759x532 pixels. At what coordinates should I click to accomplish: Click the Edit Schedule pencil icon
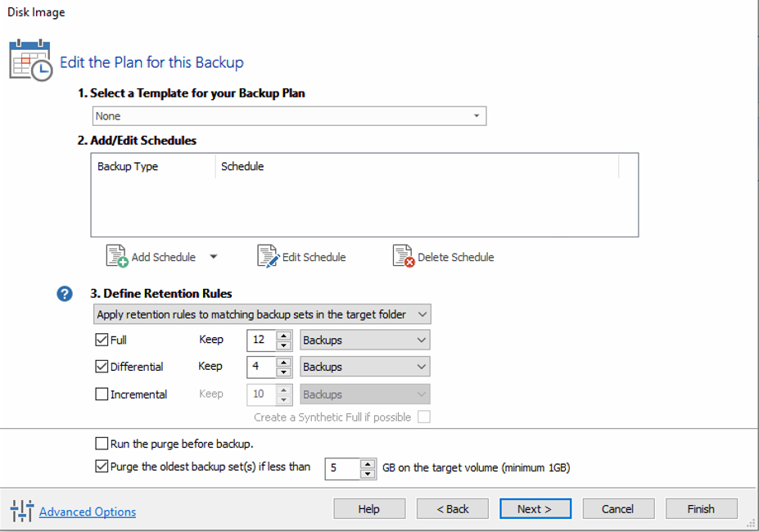[x=268, y=256]
